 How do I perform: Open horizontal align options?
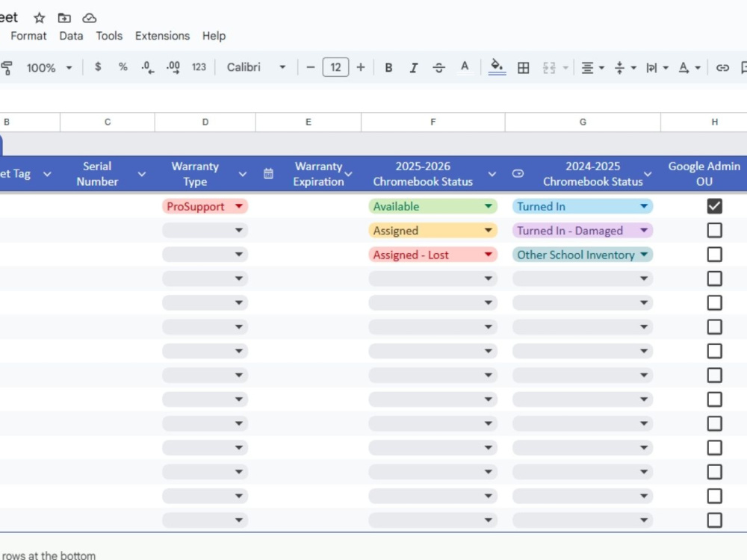tap(592, 68)
